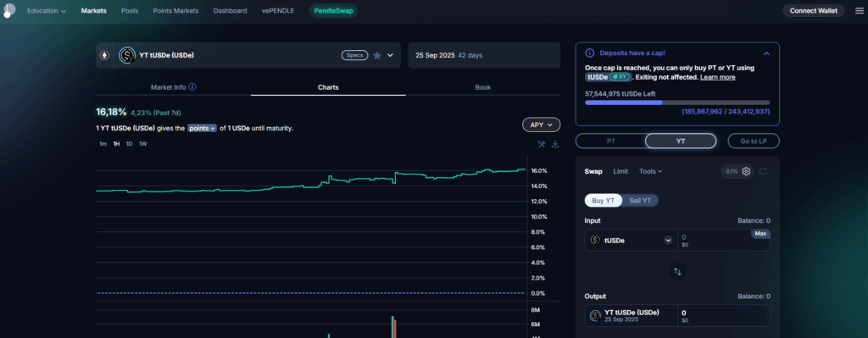Open the APY chart metric dropdown
Viewport: 868px width, 338px height.
click(542, 125)
